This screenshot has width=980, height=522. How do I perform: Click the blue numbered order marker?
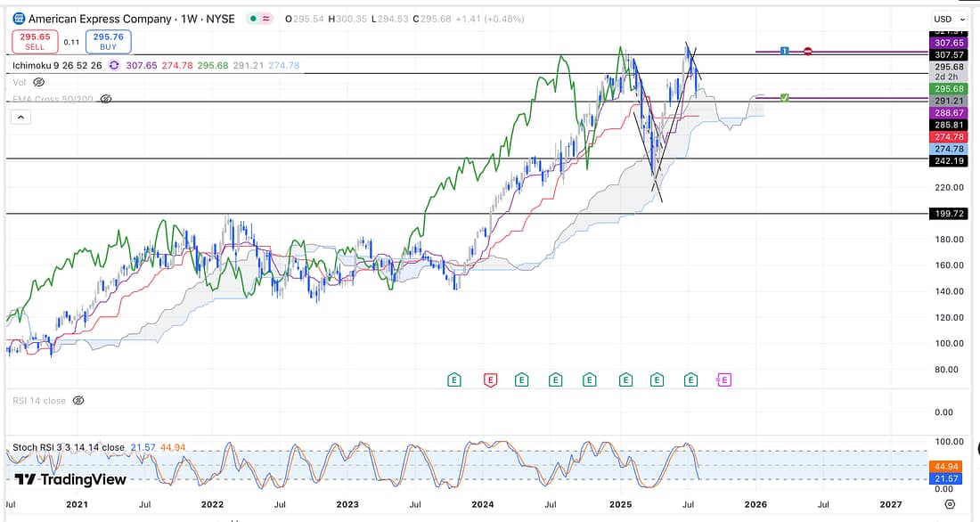[784, 52]
